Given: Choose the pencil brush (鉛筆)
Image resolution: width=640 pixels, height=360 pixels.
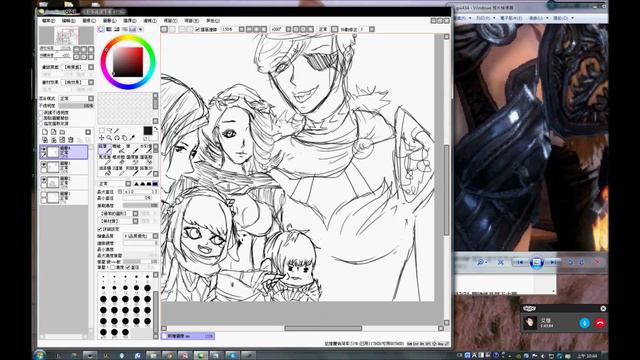Looking at the screenshot, I should click(x=105, y=149).
